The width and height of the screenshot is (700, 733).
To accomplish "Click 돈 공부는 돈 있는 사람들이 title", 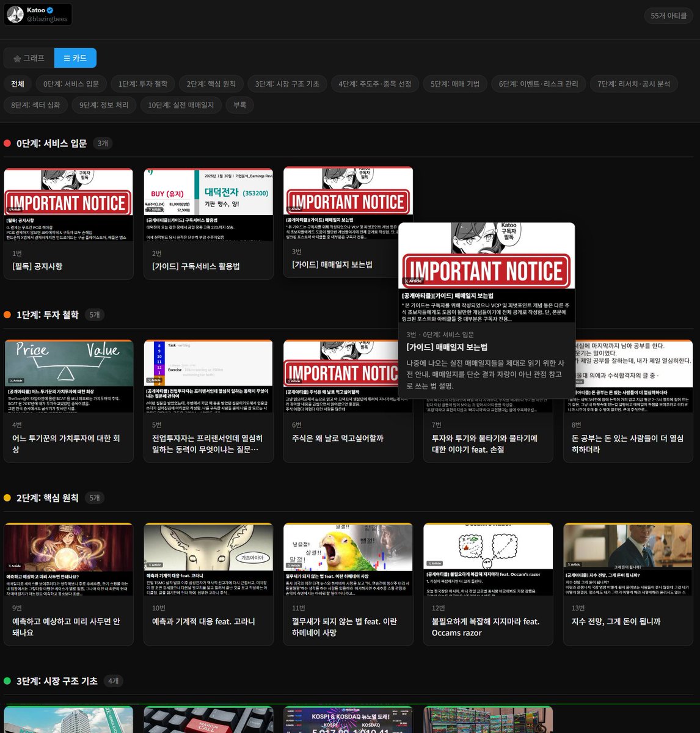I will pos(627,443).
